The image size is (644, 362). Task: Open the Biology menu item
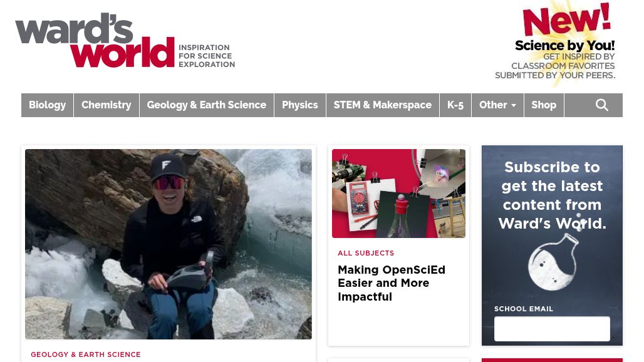point(47,105)
